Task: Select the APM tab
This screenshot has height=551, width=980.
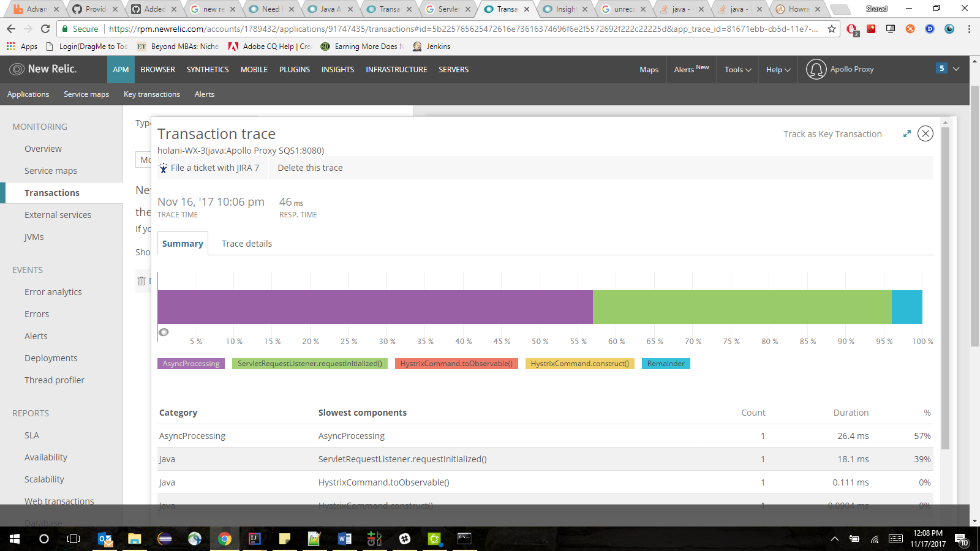Action: [121, 69]
